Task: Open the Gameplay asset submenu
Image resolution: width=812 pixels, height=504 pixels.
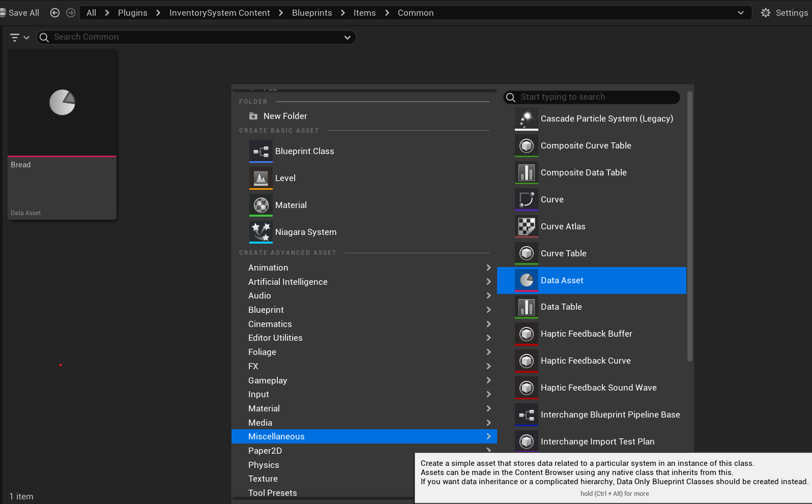Action: tap(364, 380)
